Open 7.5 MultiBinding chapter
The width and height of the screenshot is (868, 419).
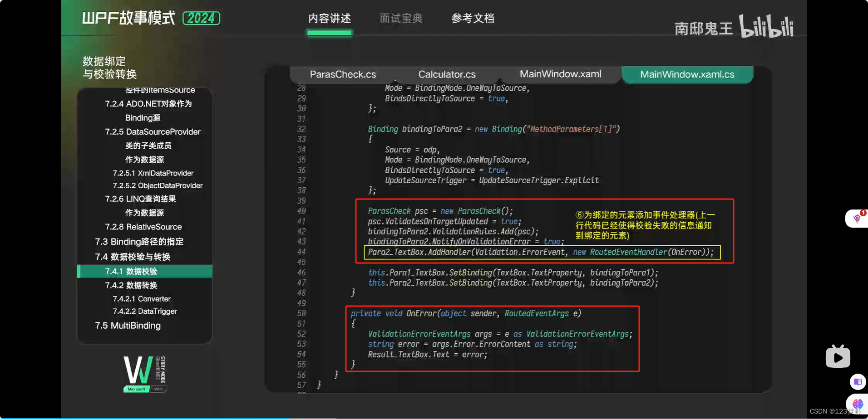(x=128, y=326)
